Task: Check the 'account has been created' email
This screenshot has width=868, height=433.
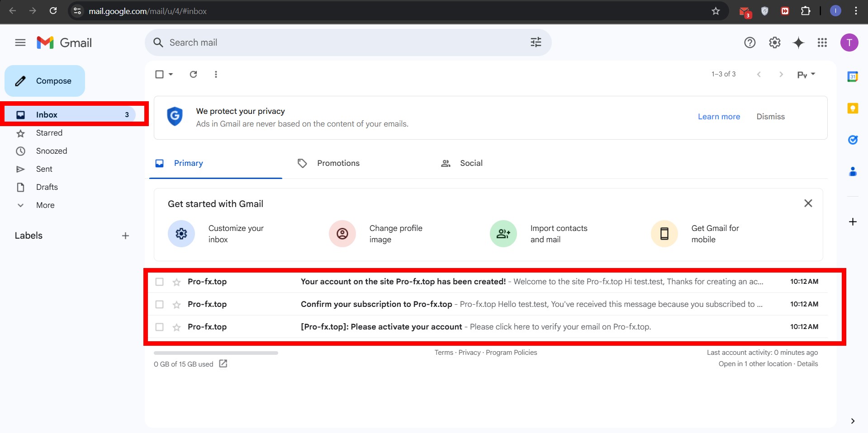Action: [x=159, y=282]
